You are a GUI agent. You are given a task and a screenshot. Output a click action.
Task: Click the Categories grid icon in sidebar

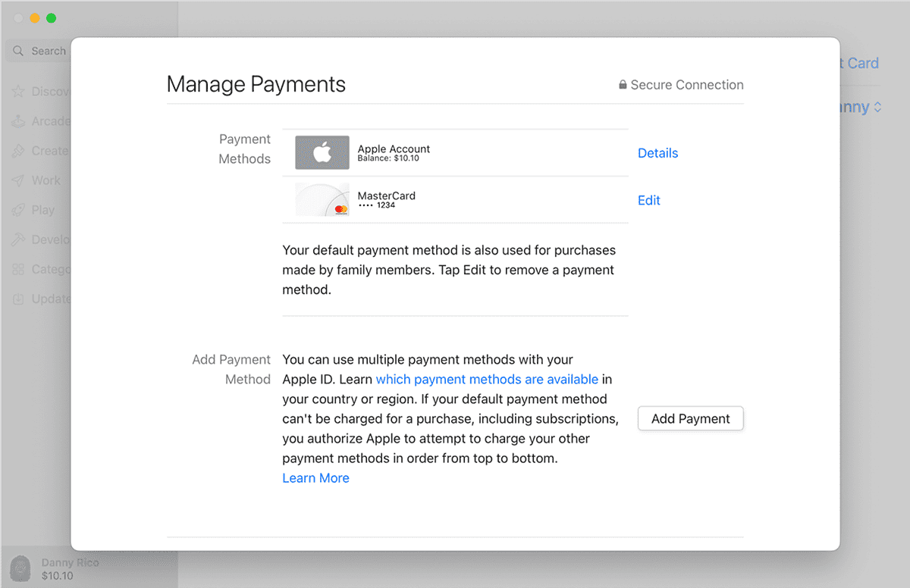click(x=18, y=269)
